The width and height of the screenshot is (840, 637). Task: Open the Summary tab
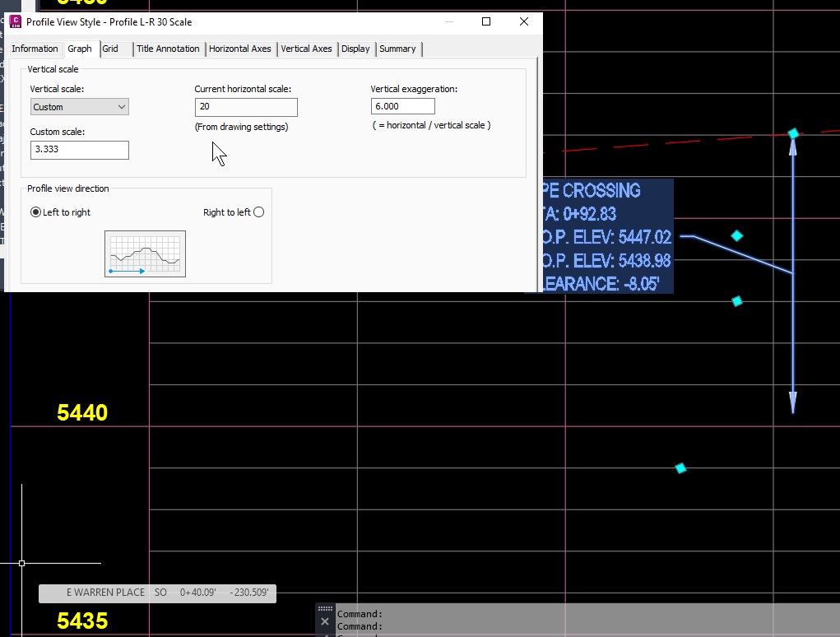397,49
